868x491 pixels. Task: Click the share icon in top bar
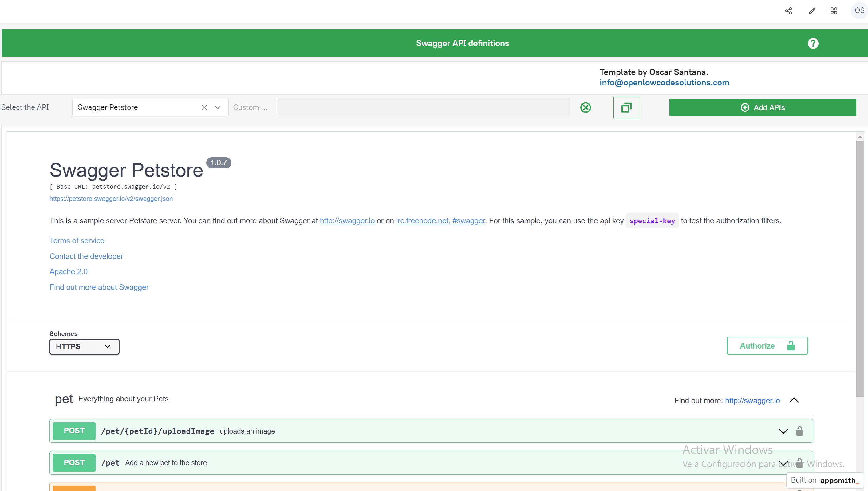[788, 11]
